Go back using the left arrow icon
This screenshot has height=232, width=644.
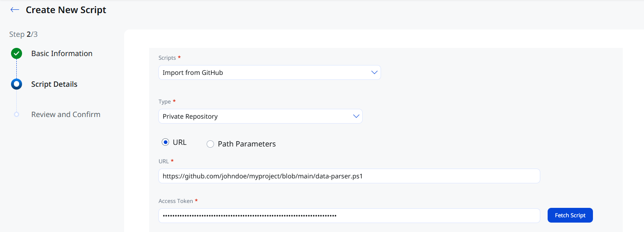click(15, 10)
